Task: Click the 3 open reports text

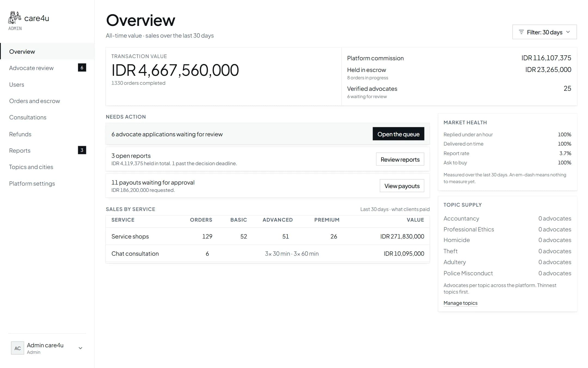Action: coord(131,156)
